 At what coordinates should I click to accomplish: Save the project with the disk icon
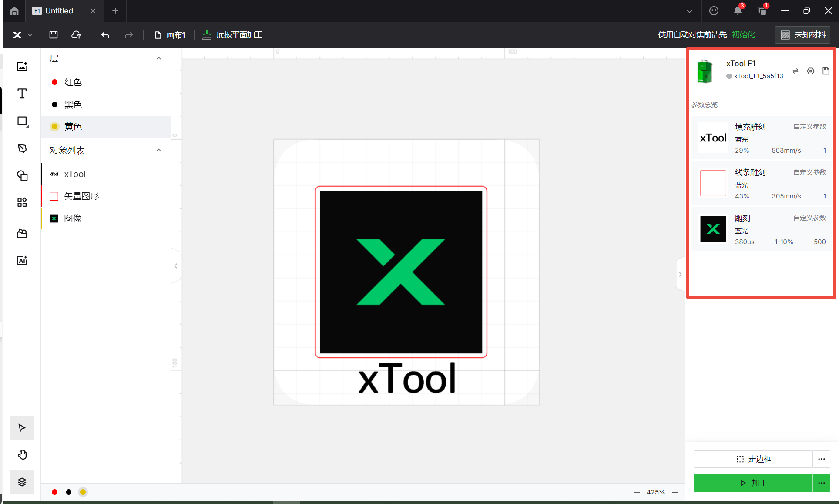pyautogui.click(x=54, y=35)
